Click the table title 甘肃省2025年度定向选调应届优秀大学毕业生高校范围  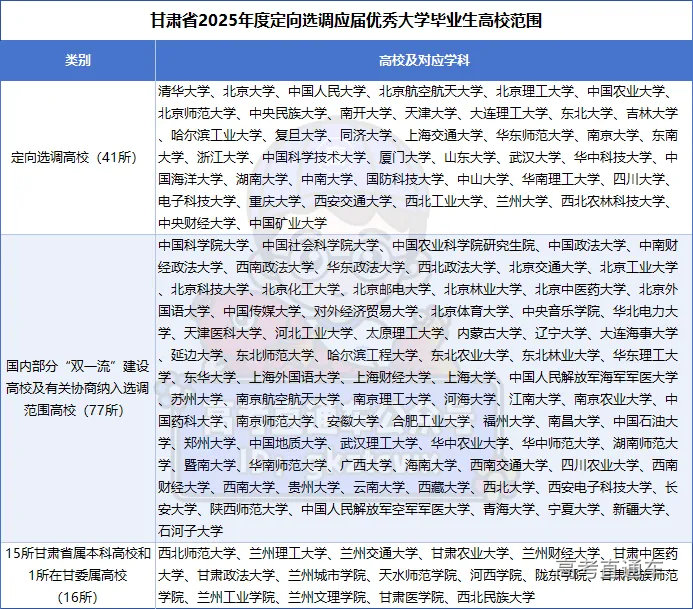pyautogui.click(x=346, y=20)
